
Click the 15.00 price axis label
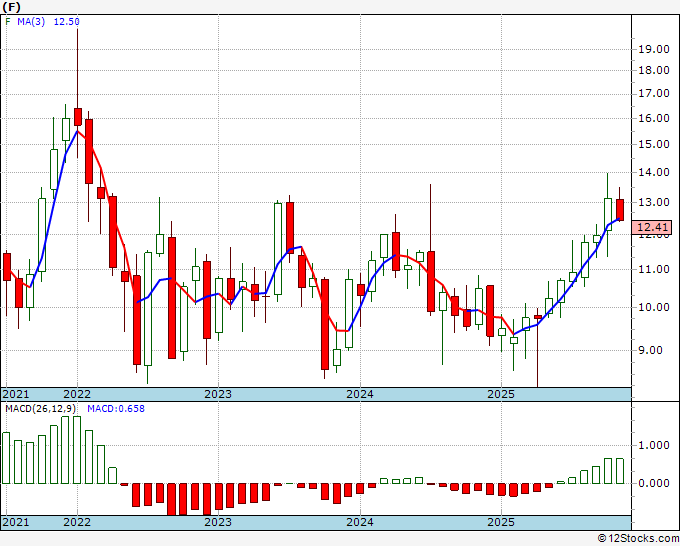[x=654, y=144]
